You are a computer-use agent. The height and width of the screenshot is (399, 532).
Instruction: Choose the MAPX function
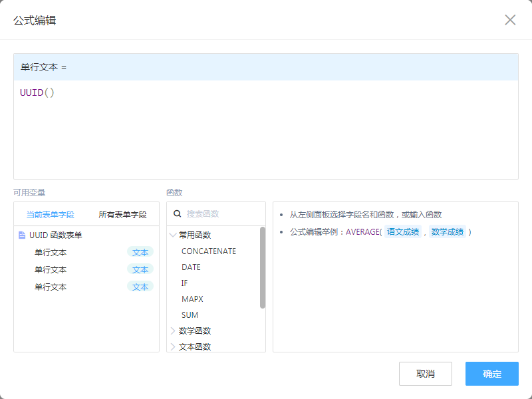click(x=192, y=299)
